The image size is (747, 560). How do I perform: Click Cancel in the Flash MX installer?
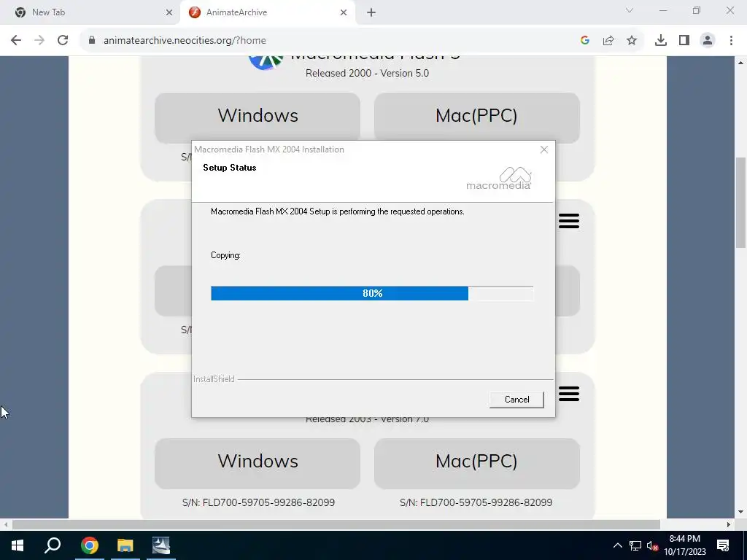click(516, 400)
